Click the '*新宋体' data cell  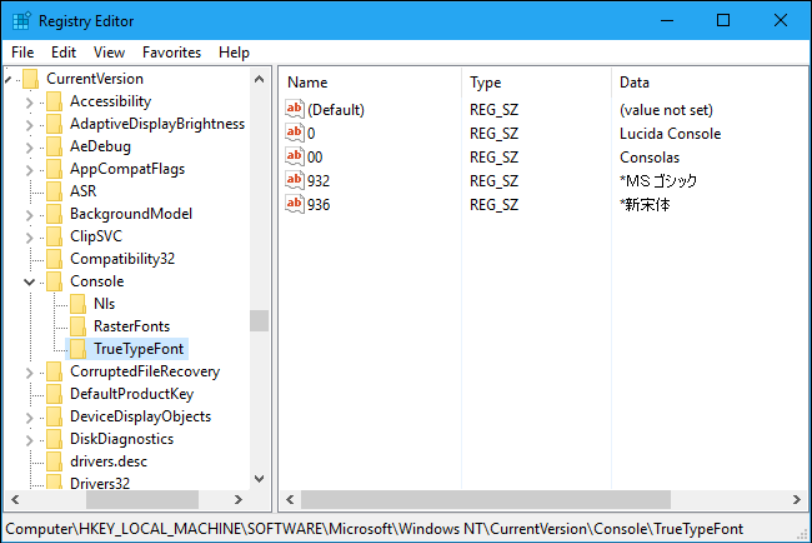[645, 205]
